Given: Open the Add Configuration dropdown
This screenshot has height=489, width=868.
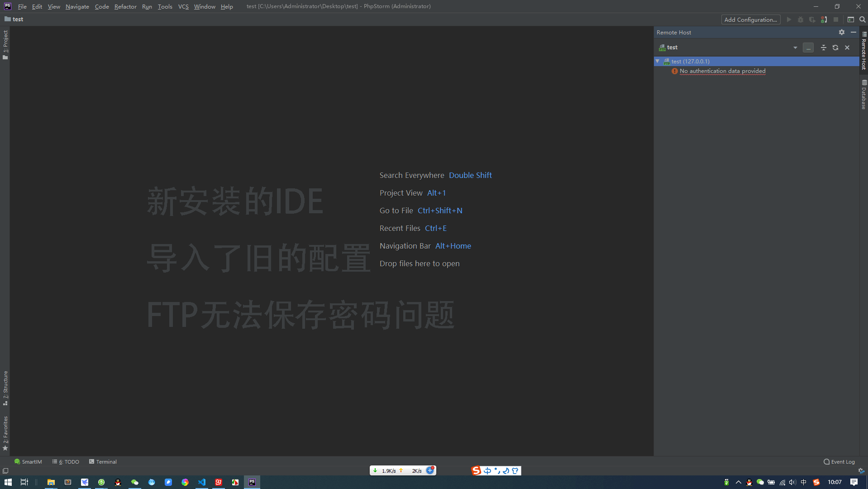Looking at the screenshot, I should pyautogui.click(x=750, y=19).
